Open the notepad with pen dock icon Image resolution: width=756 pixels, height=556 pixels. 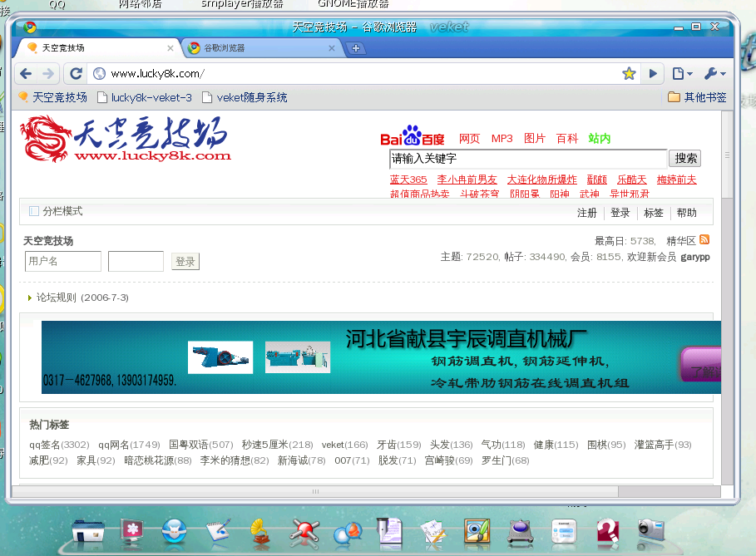(218, 531)
